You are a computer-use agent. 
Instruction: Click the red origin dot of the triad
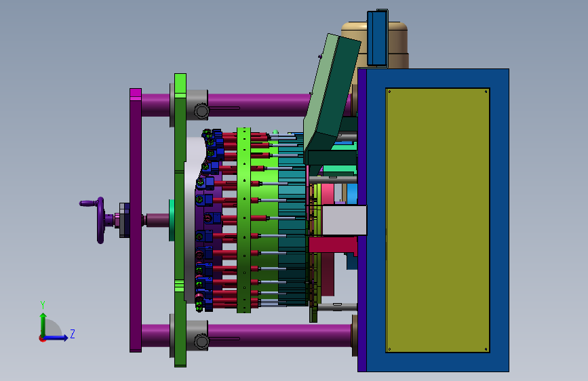pos(41,338)
